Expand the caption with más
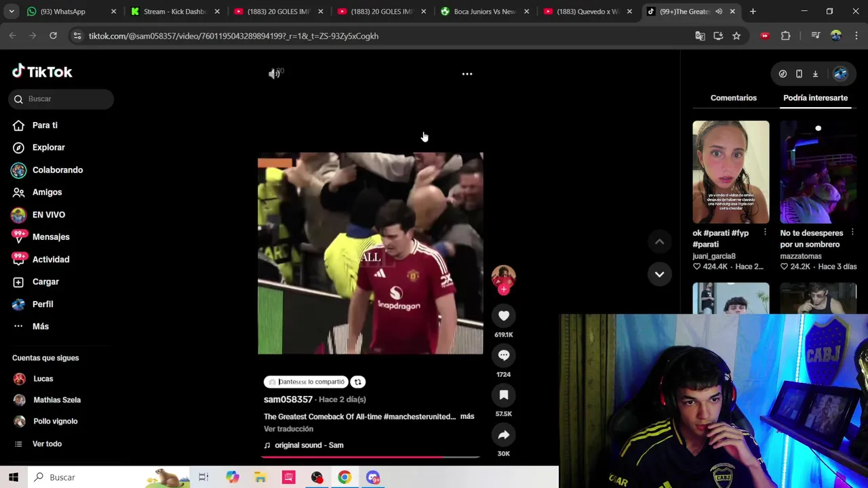The width and height of the screenshot is (868, 488). pos(467,416)
